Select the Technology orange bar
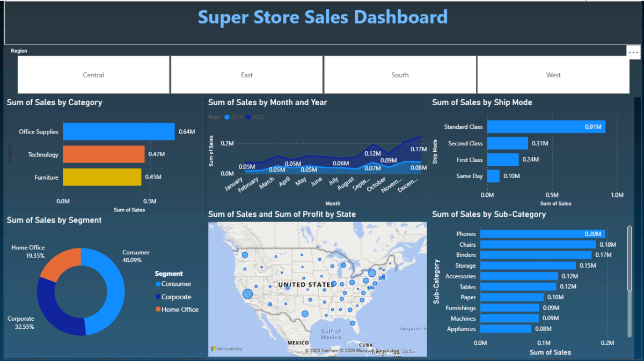The height and width of the screenshot is (361, 644). point(104,154)
